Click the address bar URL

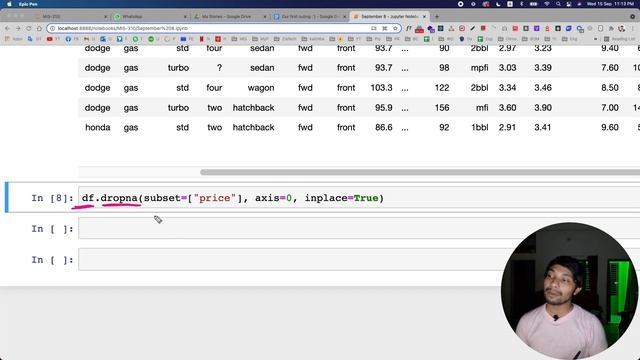122,29
